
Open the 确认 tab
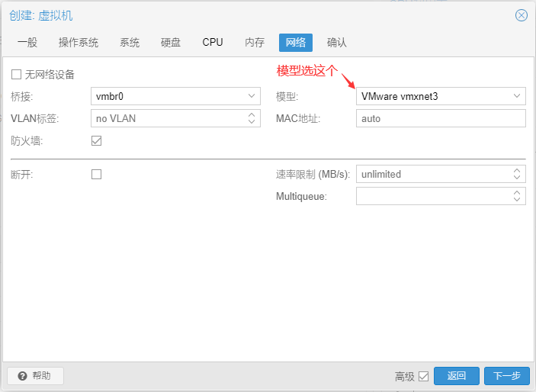(337, 43)
